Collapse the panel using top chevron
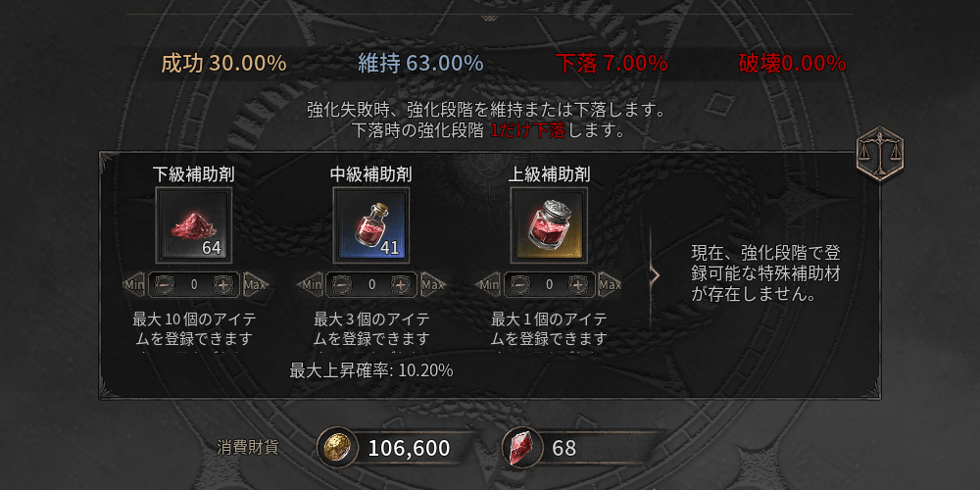Image resolution: width=980 pixels, height=490 pixels. tap(489, 18)
